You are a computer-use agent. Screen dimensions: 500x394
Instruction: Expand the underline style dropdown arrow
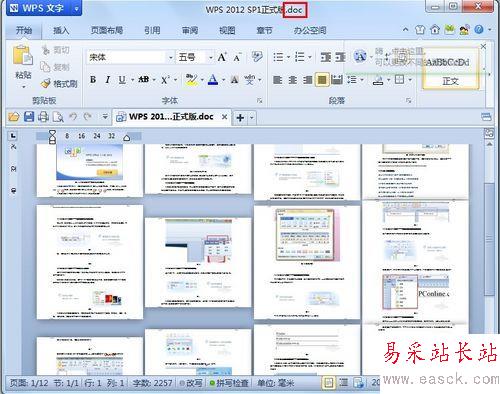(132, 80)
